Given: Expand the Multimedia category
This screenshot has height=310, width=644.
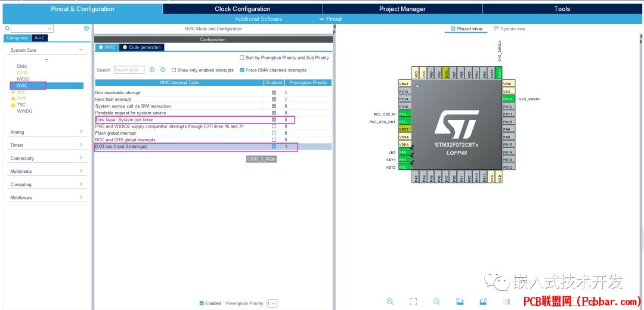Looking at the screenshot, I should coord(81,171).
